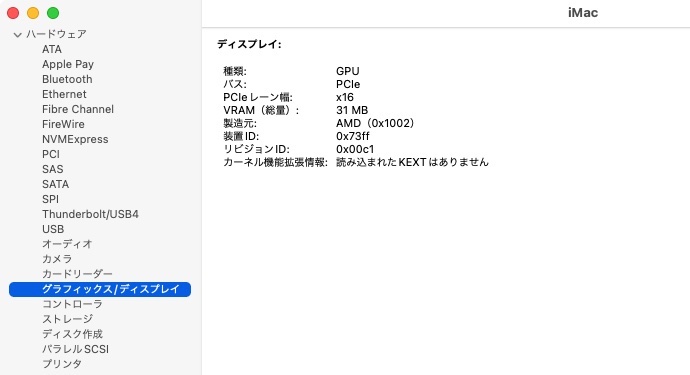Select SAS in the sidebar
690x375 pixels.
pyautogui.click(x=53, y=169)
